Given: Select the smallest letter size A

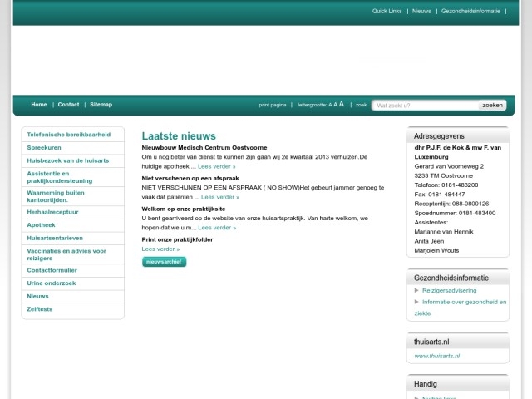Looking at the screenshot, I should [x=330, y=106].
